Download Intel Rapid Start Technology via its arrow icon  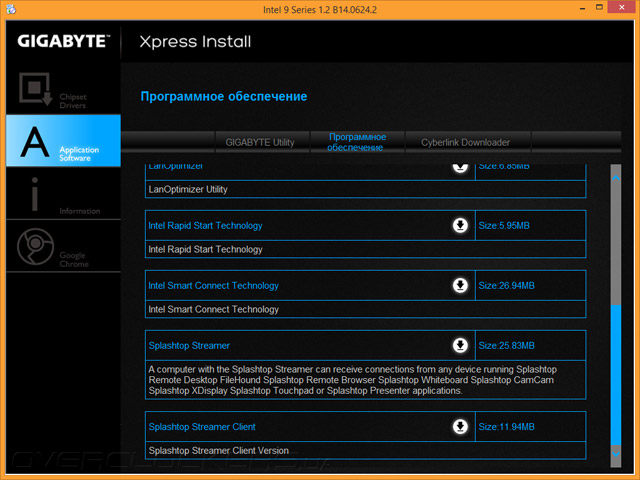460,225
